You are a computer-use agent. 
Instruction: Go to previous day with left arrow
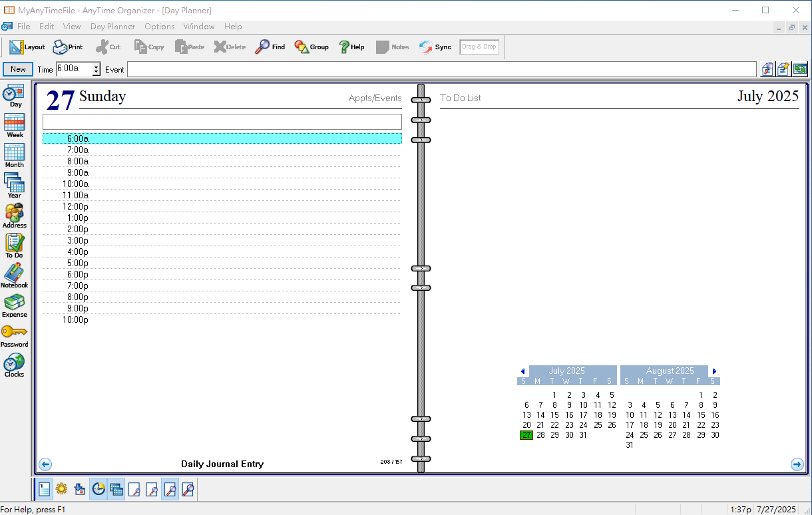(45, 464)
